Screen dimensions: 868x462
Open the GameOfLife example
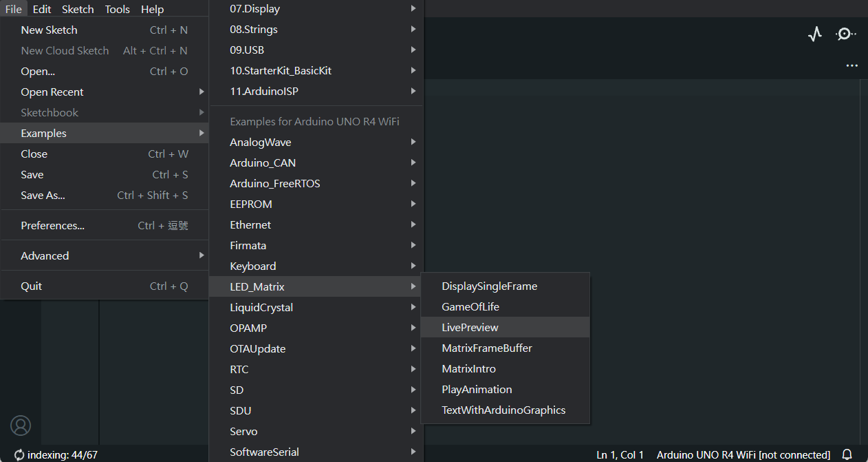pos(506,307)
